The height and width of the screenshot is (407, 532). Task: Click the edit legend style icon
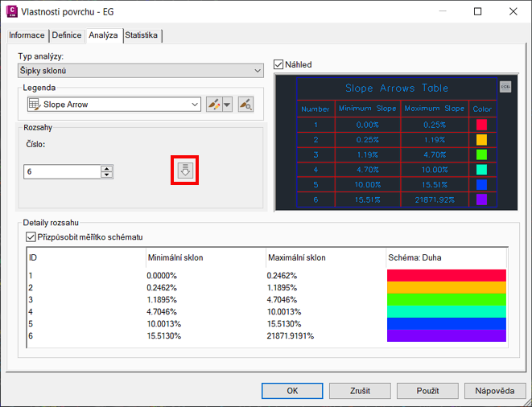coord(213,105)
